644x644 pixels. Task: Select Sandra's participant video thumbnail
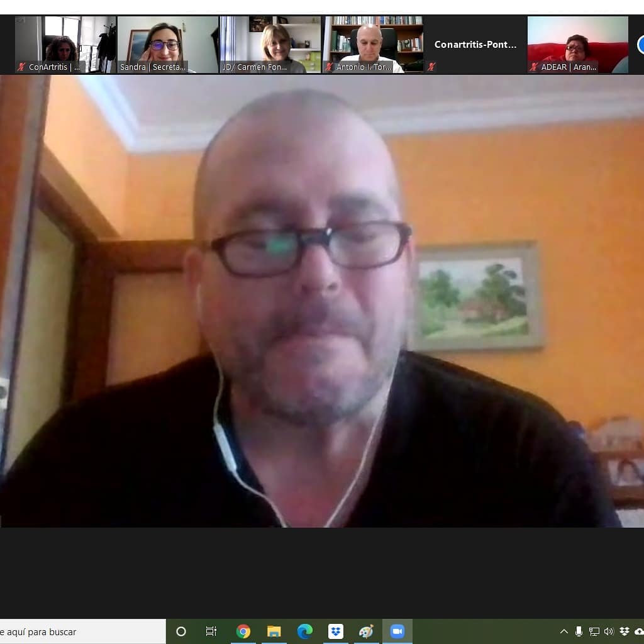pyautogui.click(x=168, y=45)
